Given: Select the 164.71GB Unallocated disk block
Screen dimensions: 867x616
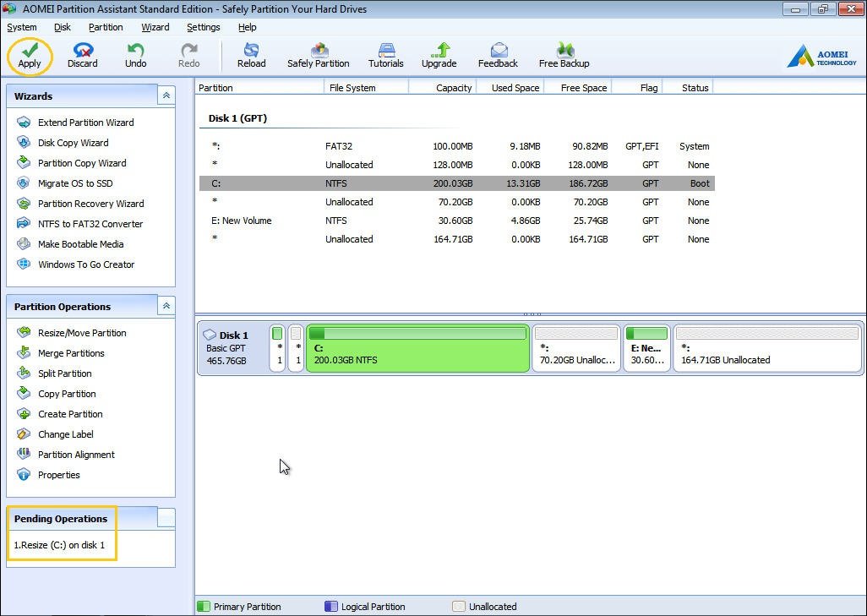Looking at the screenshot, I should tap(767, 348).
